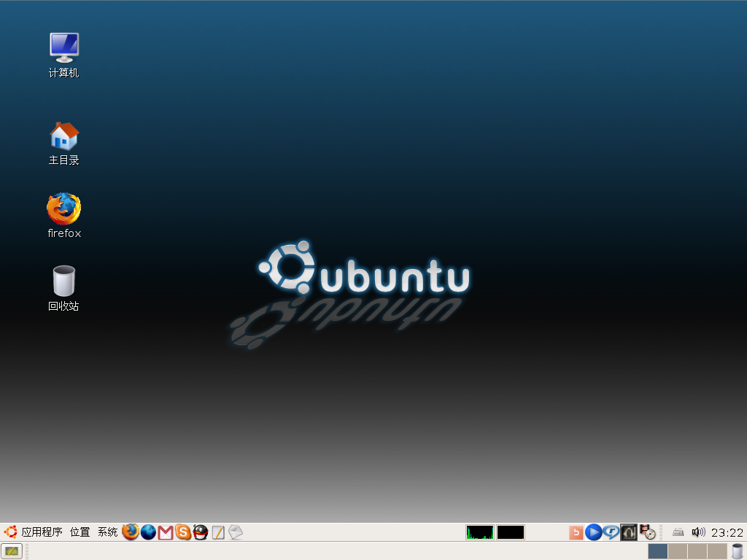Switch to the first blue workspace
This screenshot has height=560, width=747.
[657, 551]
